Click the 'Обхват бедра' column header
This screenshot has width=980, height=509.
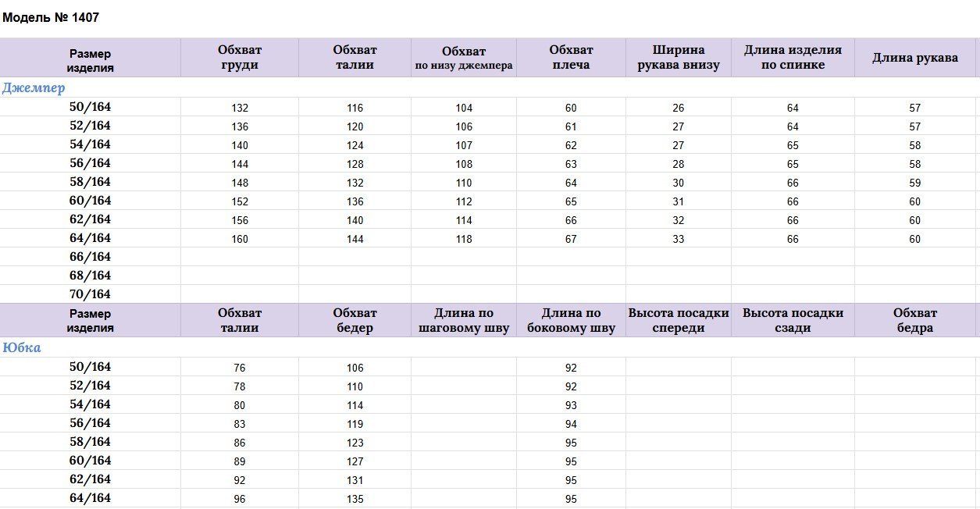click(x=915, y=320)
